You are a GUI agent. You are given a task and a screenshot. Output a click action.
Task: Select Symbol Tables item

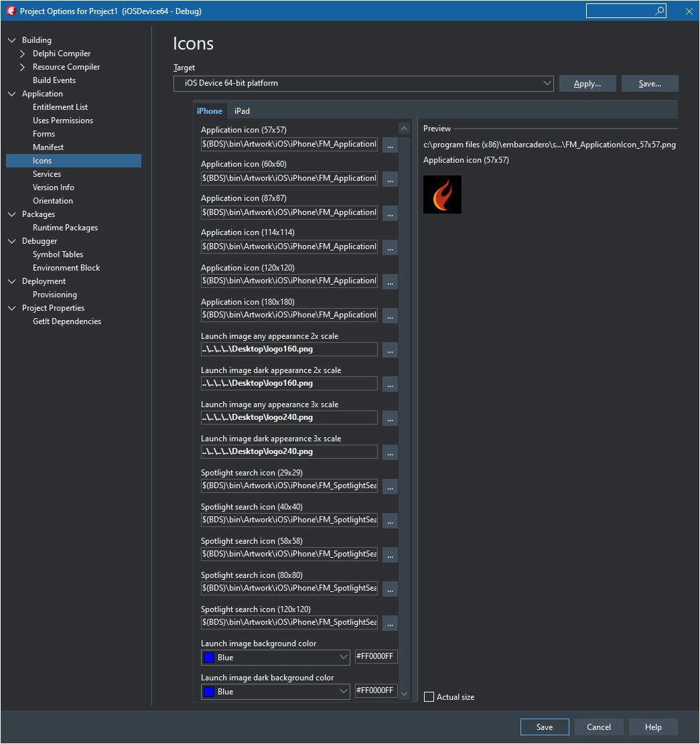(x=58, y=254)
